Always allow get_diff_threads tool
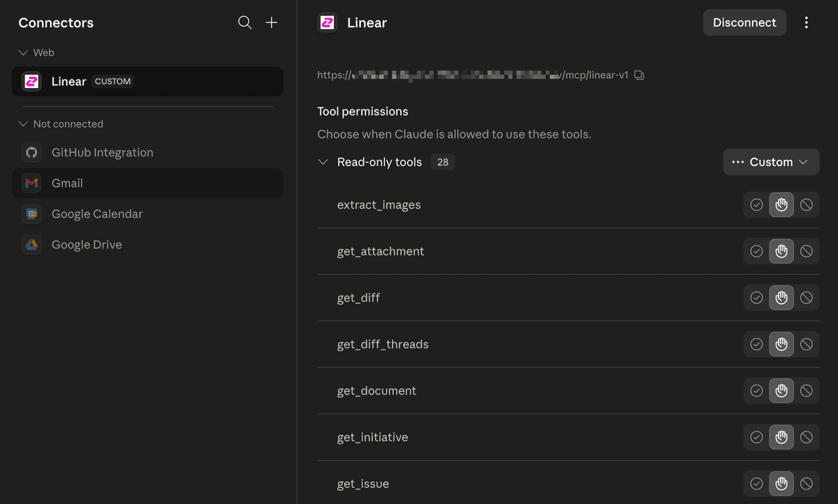 pyautogui.click(x=756, y=344)
